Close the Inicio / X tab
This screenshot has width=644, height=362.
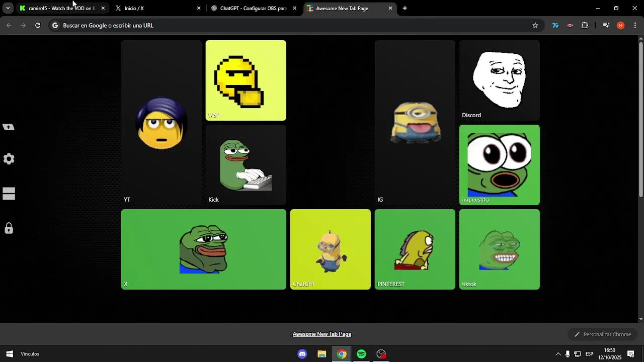[x=199, y=8]
